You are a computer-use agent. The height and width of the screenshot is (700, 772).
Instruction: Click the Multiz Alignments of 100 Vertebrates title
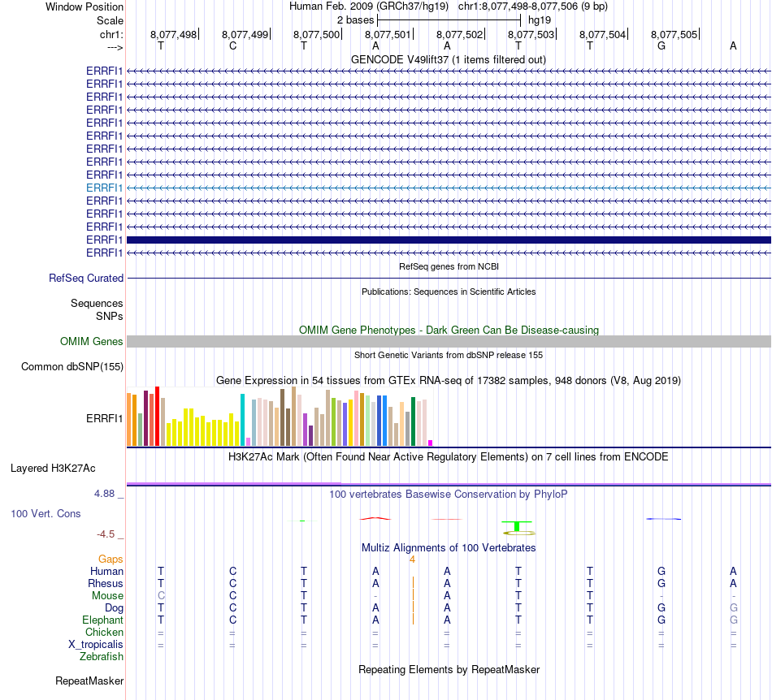[x=448, y=547]
